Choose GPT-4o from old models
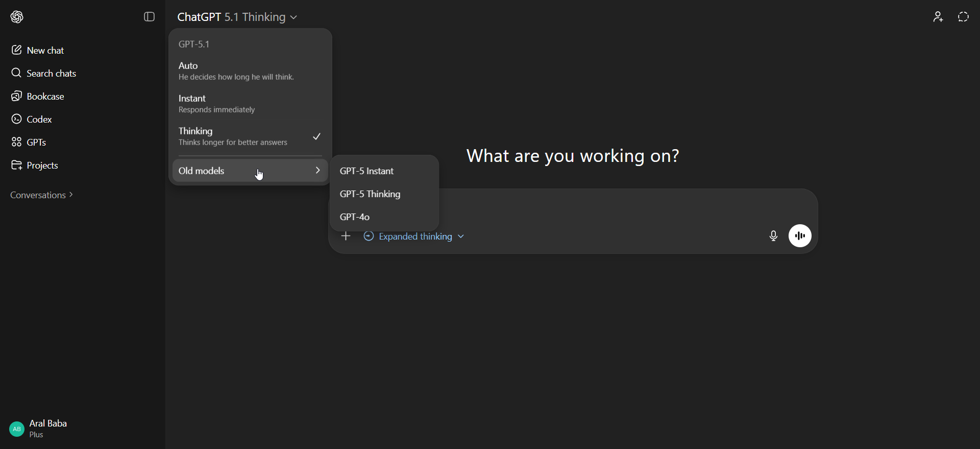Screen dimensions: 980x449 coord(355,217)
